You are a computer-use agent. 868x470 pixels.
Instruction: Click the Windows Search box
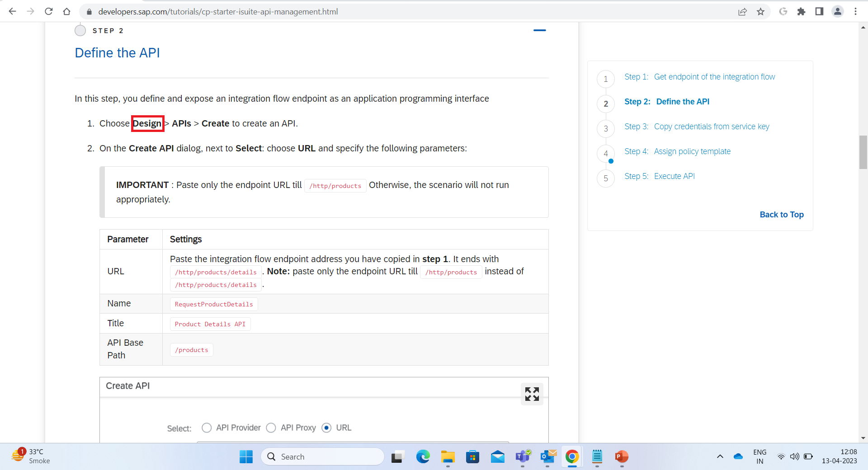323,456
